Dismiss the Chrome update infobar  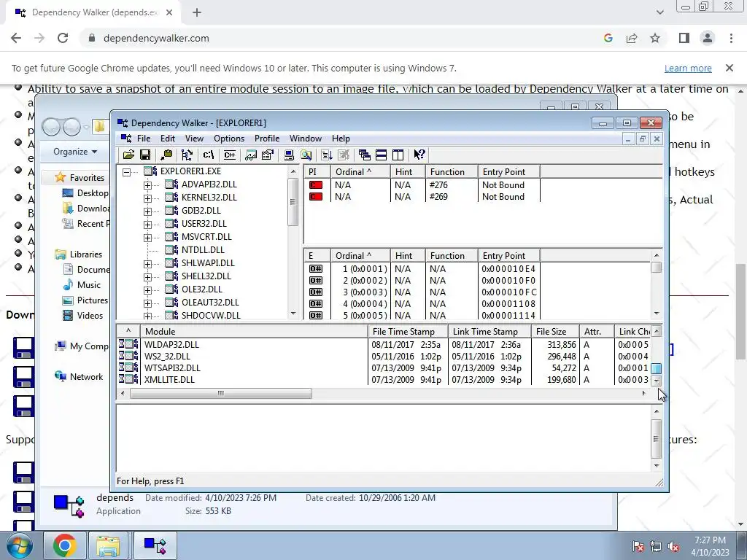729,68
